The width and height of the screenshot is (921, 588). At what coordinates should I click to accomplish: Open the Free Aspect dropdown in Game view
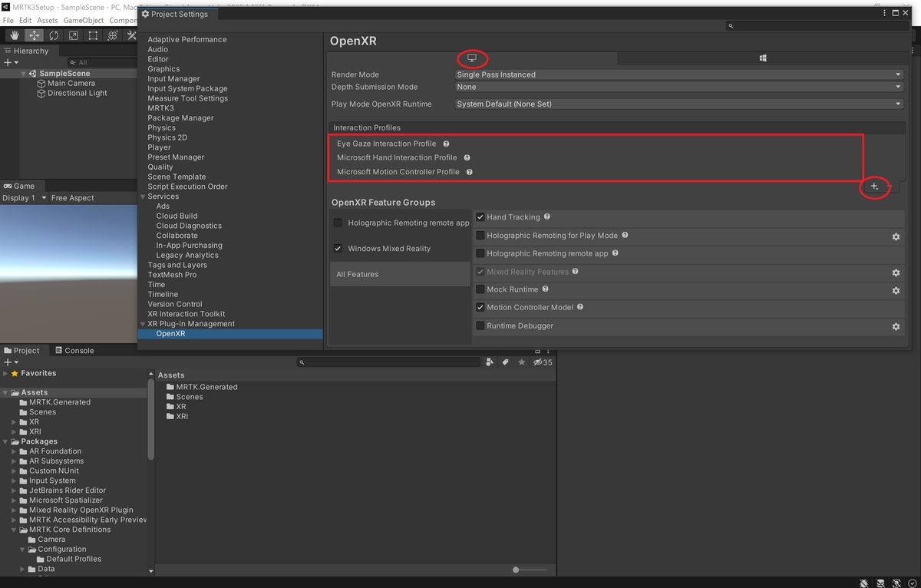73,198
